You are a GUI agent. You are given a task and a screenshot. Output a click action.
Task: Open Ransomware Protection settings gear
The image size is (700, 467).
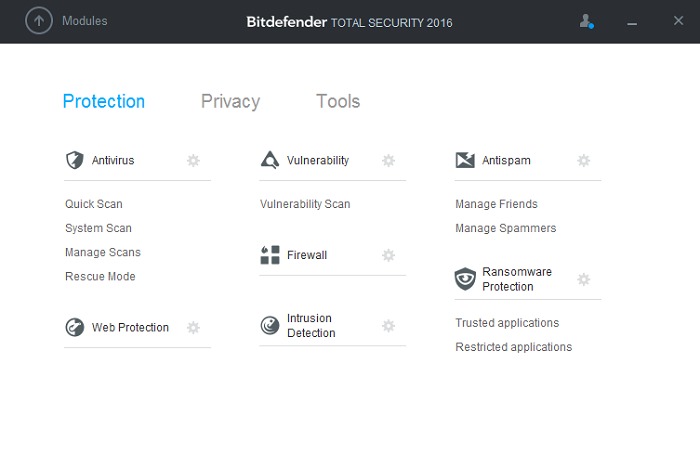pos(583,279)
